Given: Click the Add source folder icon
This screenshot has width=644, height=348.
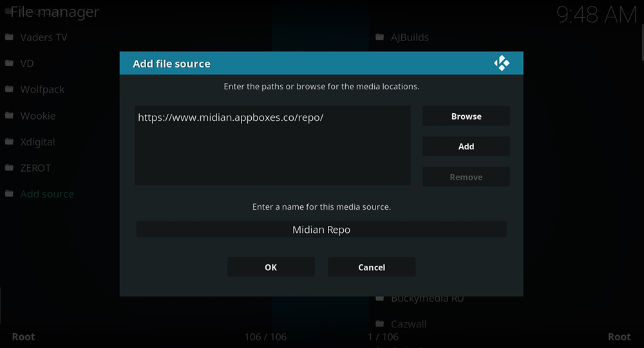Looking at the screenshot, I should 9,194.
